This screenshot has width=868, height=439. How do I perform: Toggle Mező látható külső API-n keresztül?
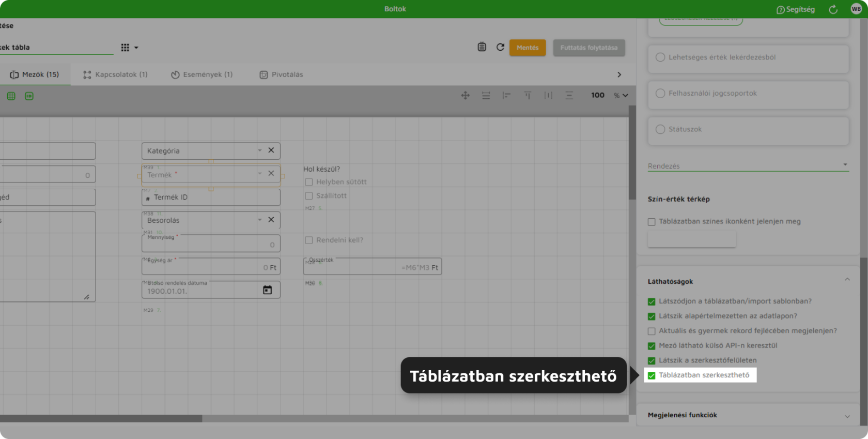[x=652, y=346]
